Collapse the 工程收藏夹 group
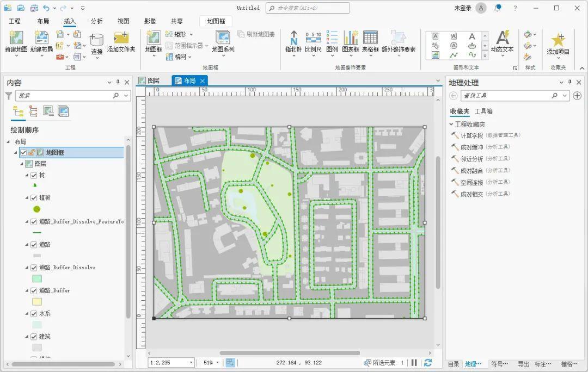 coord(451,124)
